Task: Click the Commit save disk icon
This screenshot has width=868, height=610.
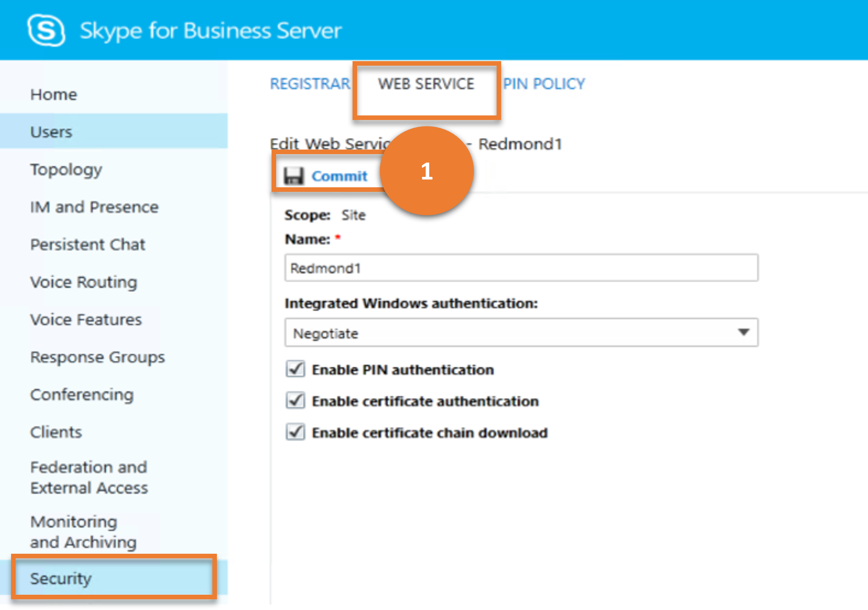Action: 294,176
